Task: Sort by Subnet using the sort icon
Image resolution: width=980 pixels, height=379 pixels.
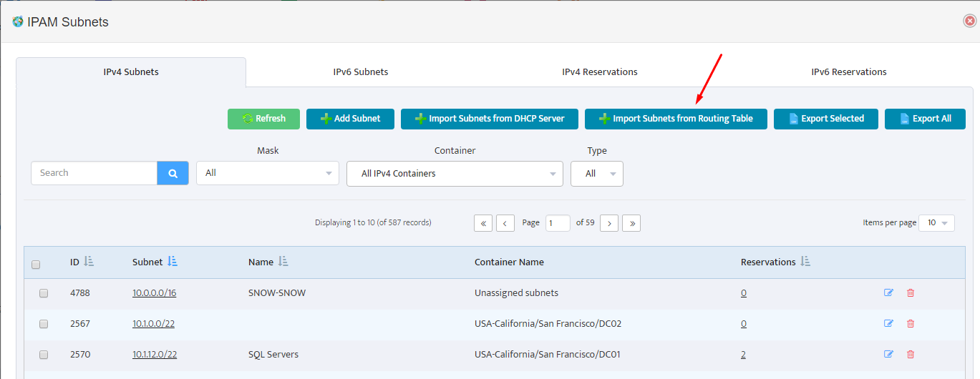Action: click(173, 262)
